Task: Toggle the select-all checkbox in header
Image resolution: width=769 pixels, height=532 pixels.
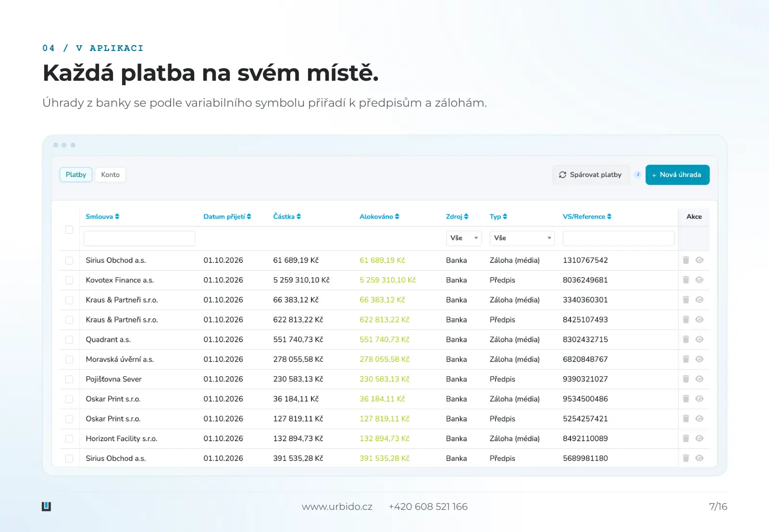Action: pos(69,230)
